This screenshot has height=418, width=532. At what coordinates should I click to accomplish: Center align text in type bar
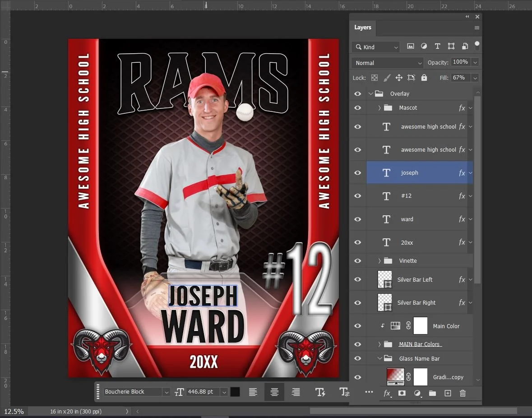tap(274, 392)
